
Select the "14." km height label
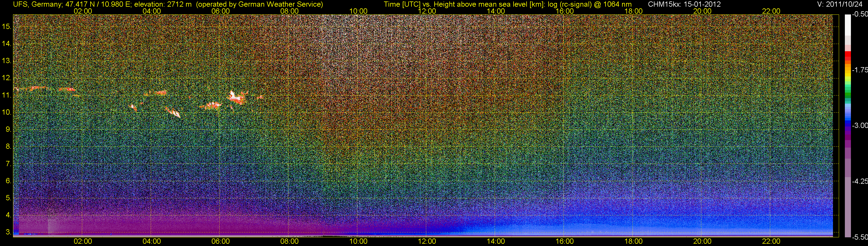click(7, 44)
